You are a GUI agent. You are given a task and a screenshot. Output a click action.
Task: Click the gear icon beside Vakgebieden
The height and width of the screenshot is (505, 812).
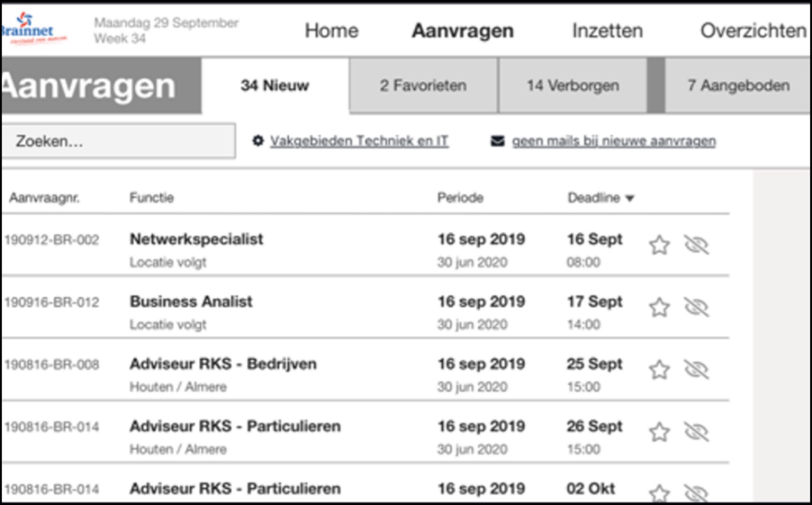click(x=258, y=141)
